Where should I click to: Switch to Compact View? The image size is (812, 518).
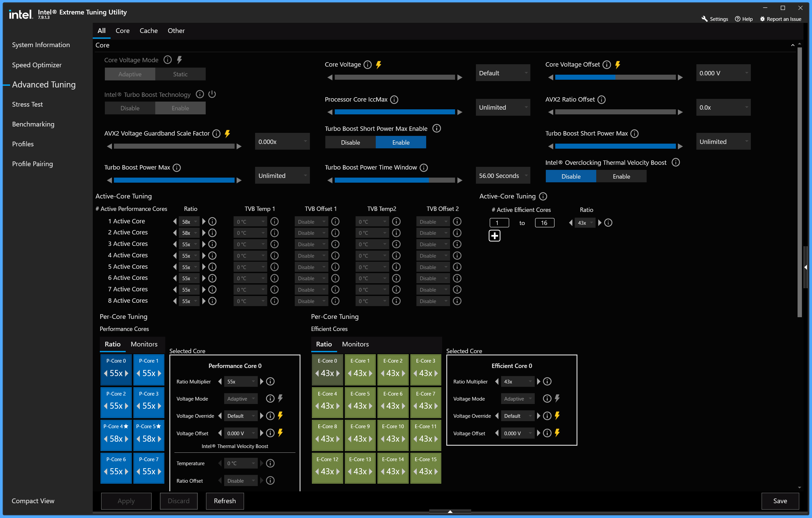coord(33,501)
